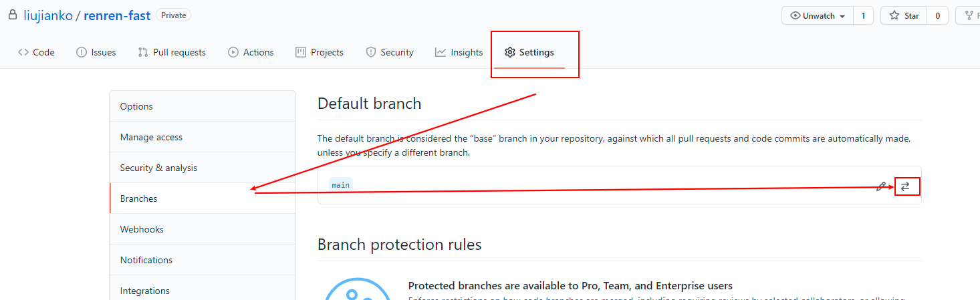Screen dimensions: 980x300
Task: Open the Unwatch dropdown
Action: click(x=817, y=16)
